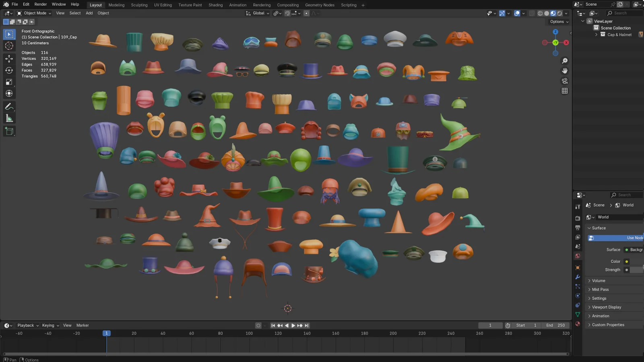Select the Add Cube tool
The image size is (644, 362).
point(9,131)
